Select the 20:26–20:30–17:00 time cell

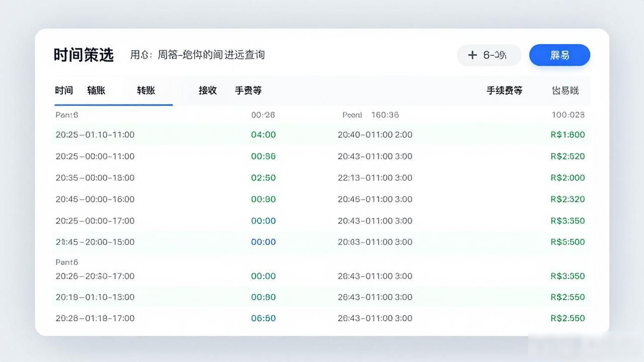(x=95, y=276)
